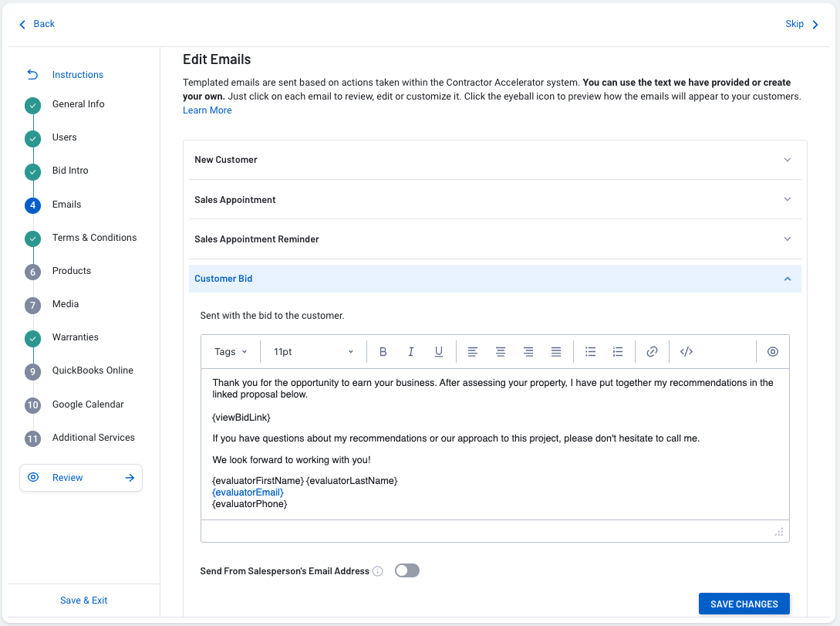The height and width of the screenshot is (626, 840).
Task: Click the step 11 Additional Services circle
Action: click(x=32, y=439)
